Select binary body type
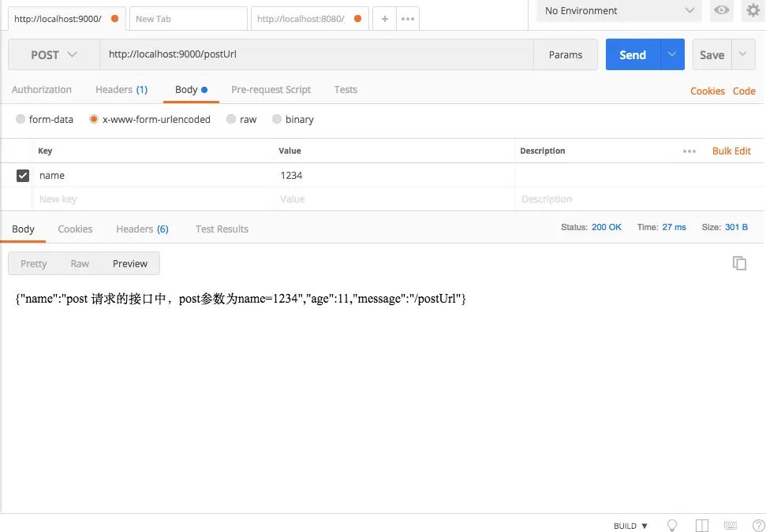The height and width of the screenshot is (532, 766). tap(277, 119)
